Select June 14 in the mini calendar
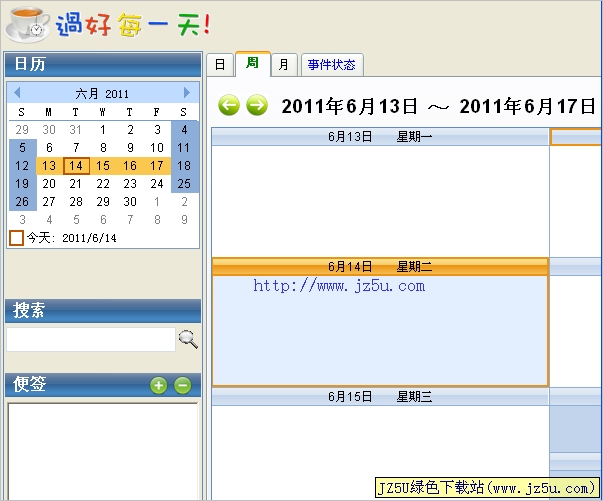The height and width of the screenshot is (501, 603). coord(76,166)
